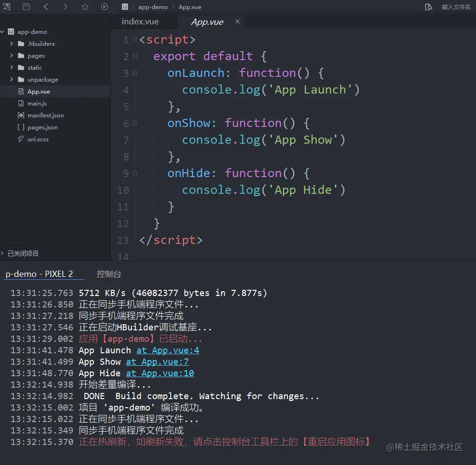Screen dimensions: 476x465
Task: Open the at App.vue:7 link
Action: click(x=157, y=362)
